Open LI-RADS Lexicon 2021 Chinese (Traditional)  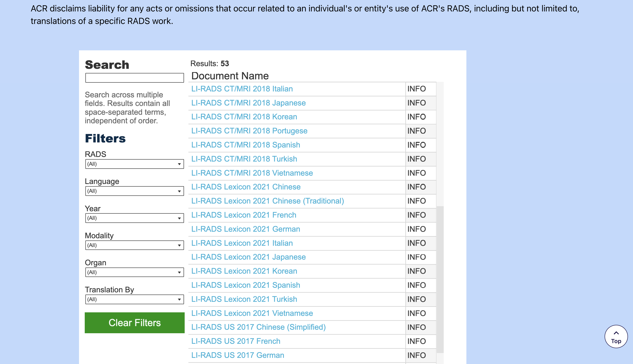click(267, 201)
